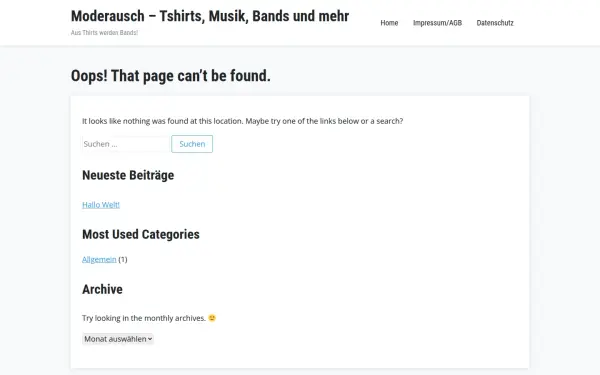Focus the Suchen search field

click(126, 144)
